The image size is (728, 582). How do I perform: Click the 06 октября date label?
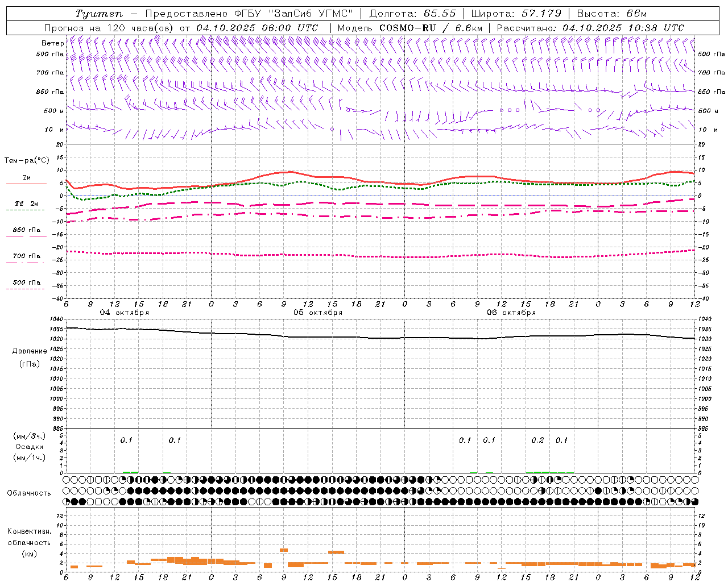pyautogui.click(x=511, y=313)
